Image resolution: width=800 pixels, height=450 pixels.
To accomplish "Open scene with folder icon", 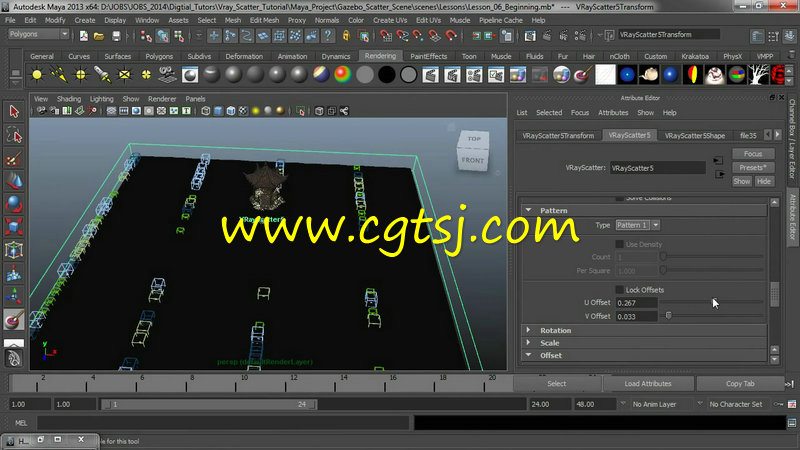I will 99,36.
